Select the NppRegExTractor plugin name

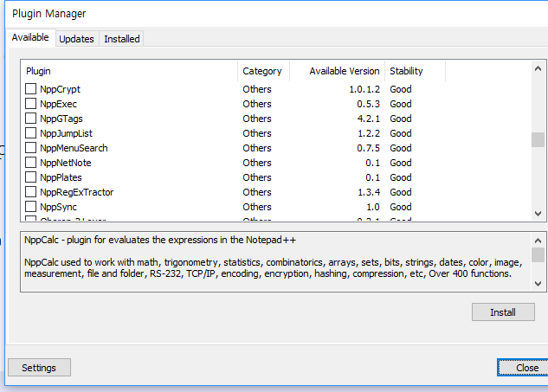click(x=77, y=192)
